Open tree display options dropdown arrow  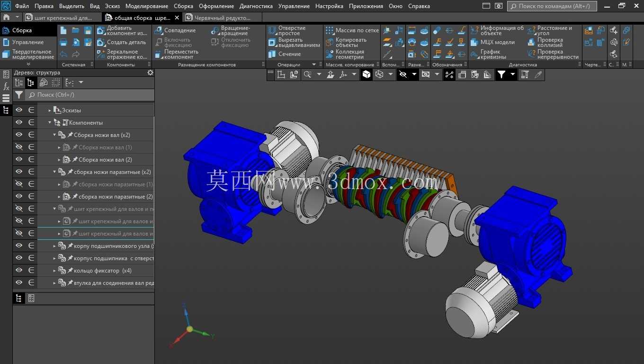pos(80,82)
